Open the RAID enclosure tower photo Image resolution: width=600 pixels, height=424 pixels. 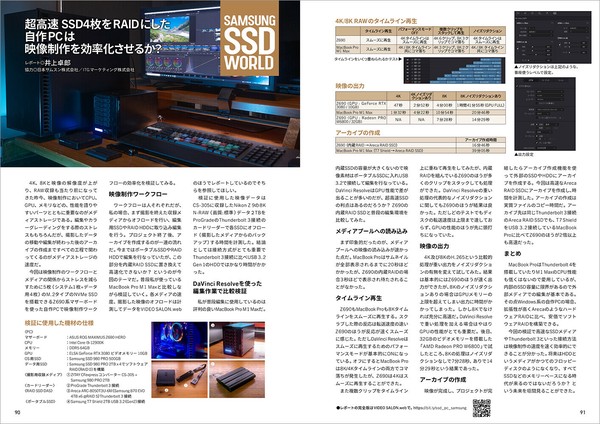(237, 340)
